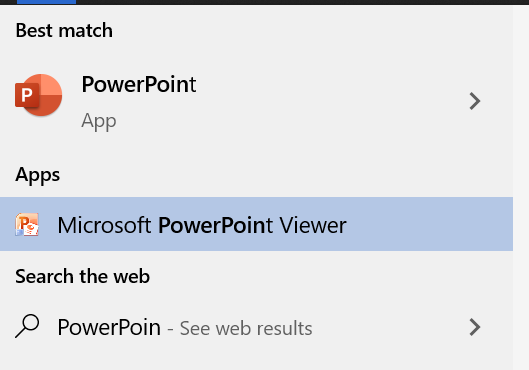
Task: Click the gray 'App' label below PowerPoint
Action: click(x=99, y=121)
